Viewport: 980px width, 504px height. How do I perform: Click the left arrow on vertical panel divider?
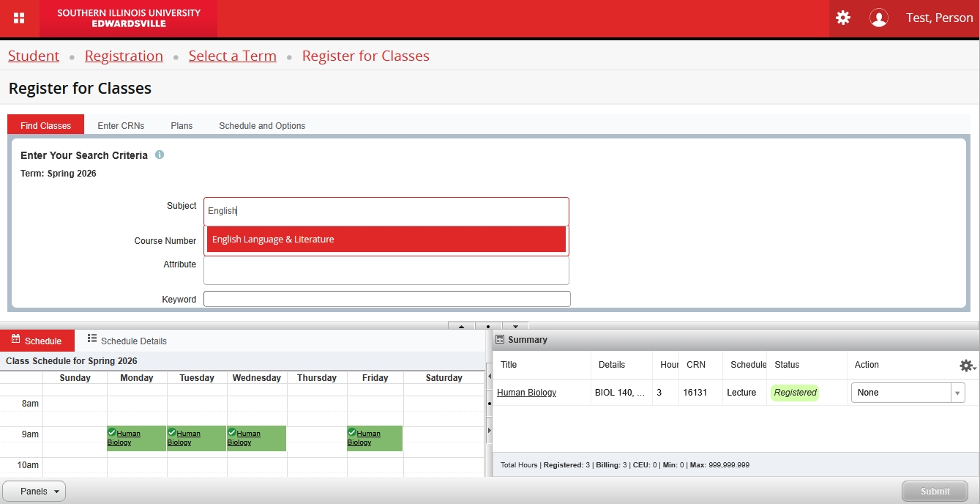click(489, 377)
